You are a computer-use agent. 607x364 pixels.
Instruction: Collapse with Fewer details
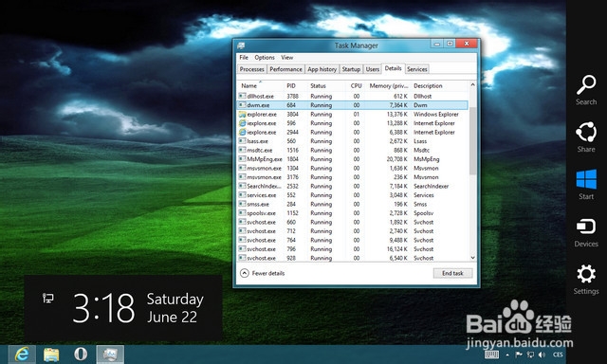tap(263, 273)
